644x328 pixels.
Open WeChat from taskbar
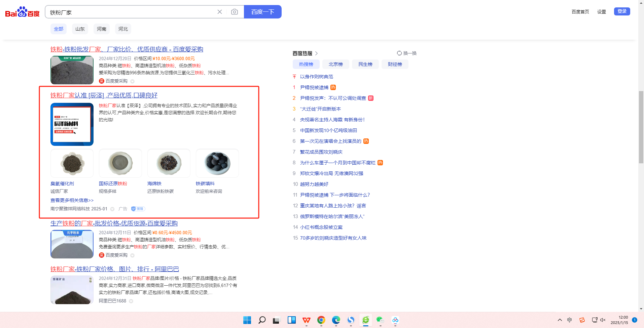381,320
